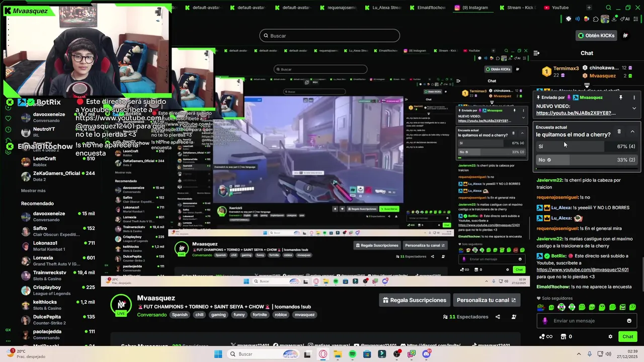Delete the current poll with trash icon
The image size is (644, 362).
pyautogui.click(x=619, y=132)
